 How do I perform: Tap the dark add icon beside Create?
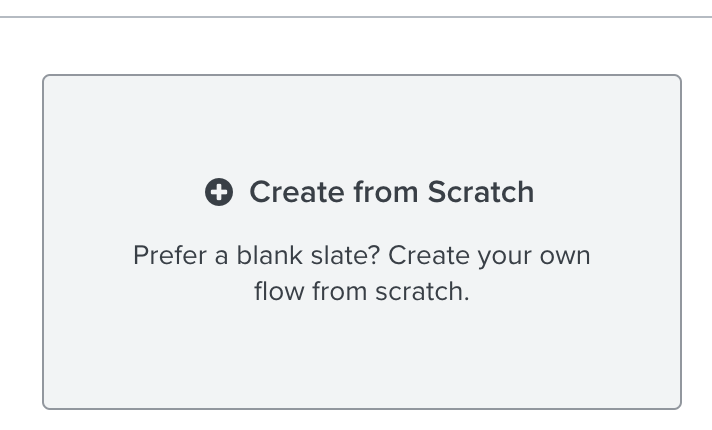[x=219, y=192]
